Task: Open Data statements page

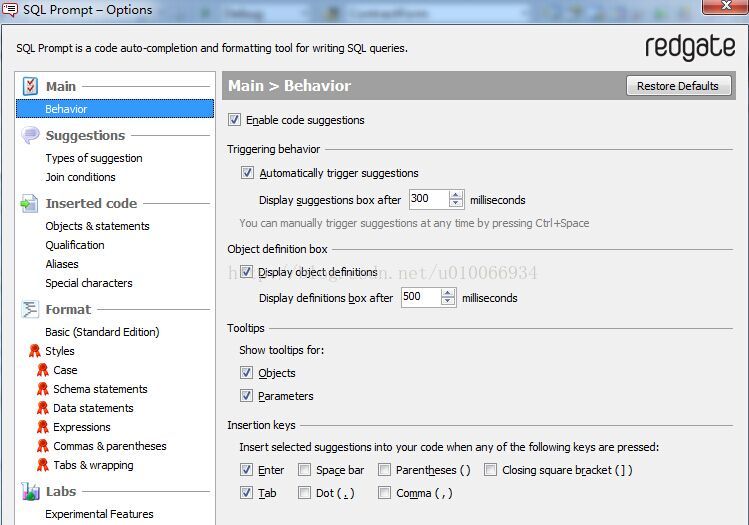Action: point(93,408)
